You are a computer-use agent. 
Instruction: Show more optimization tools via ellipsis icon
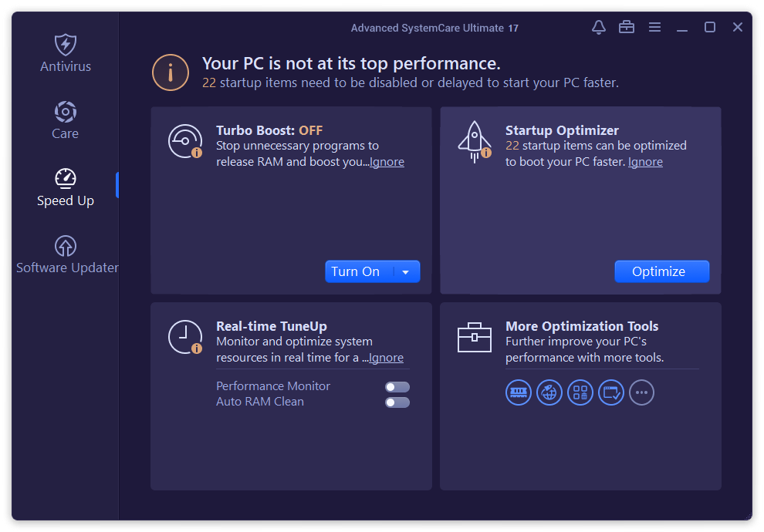tap(641, 392)
